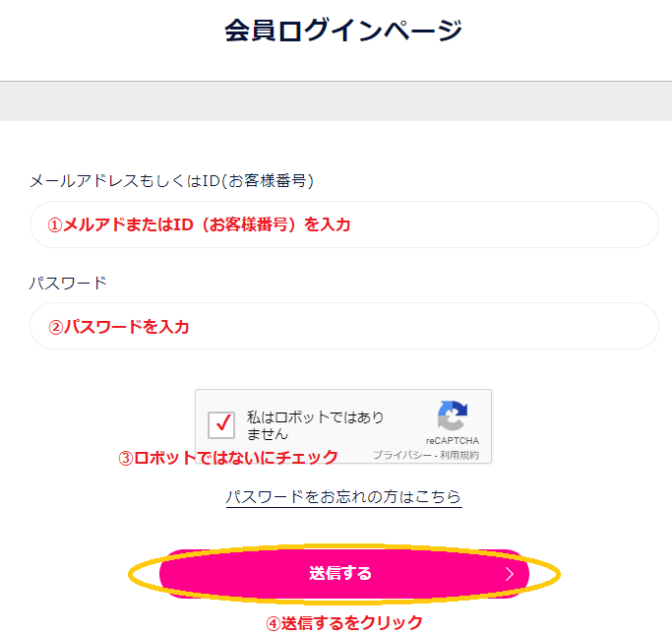Screen dimensions: 672x636
Task: Click the red ④送信するをクリック annotation
Action: pos(344,623)
